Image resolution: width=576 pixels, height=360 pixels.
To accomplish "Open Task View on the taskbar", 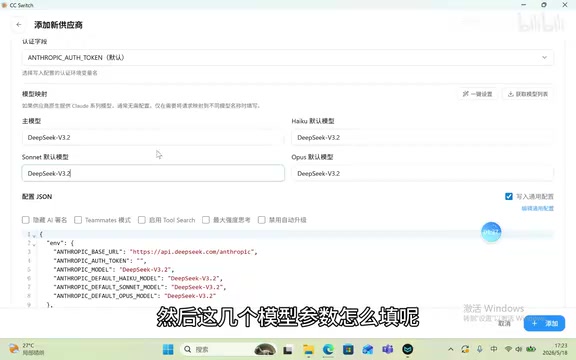I will [x=288, y=349].
